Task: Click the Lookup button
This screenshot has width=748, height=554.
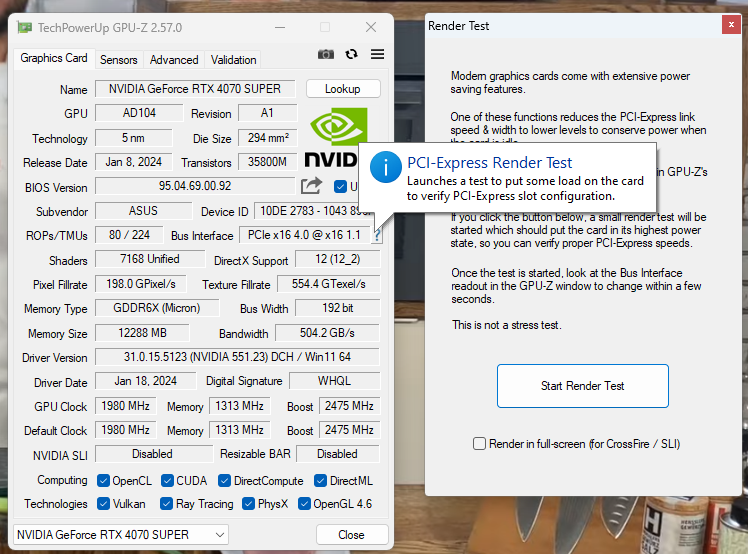Action: (x=343, y=89)
